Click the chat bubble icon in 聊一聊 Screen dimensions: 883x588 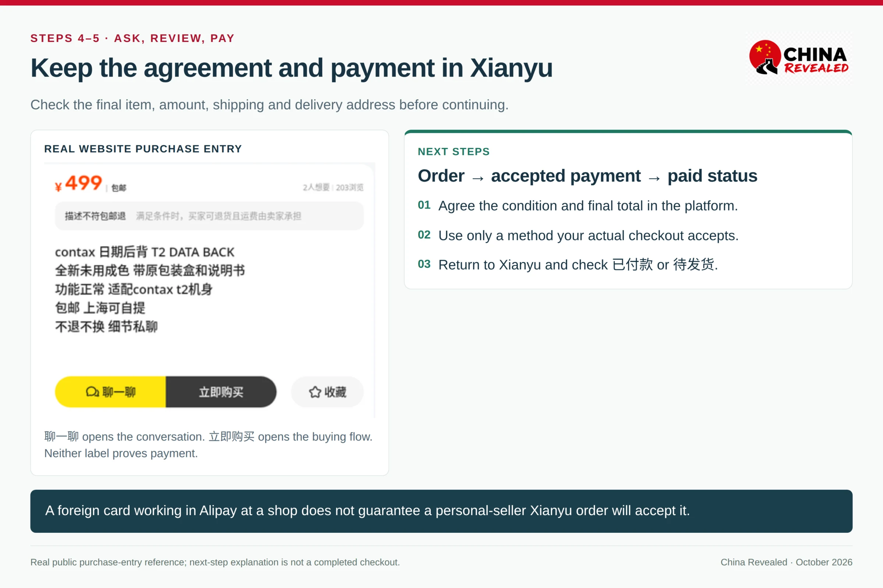pyautogui.click(x=92, y=392)
